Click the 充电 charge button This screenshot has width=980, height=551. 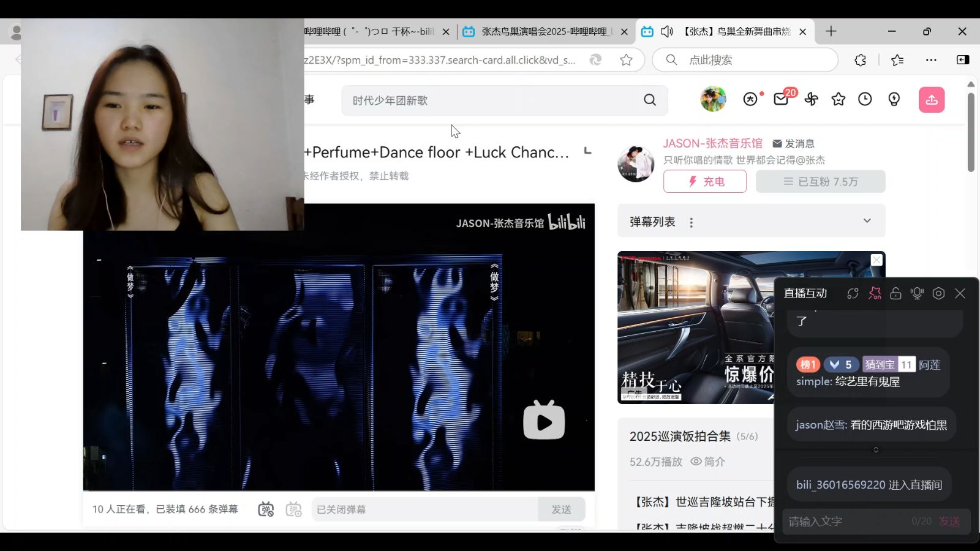click(705, 182)
